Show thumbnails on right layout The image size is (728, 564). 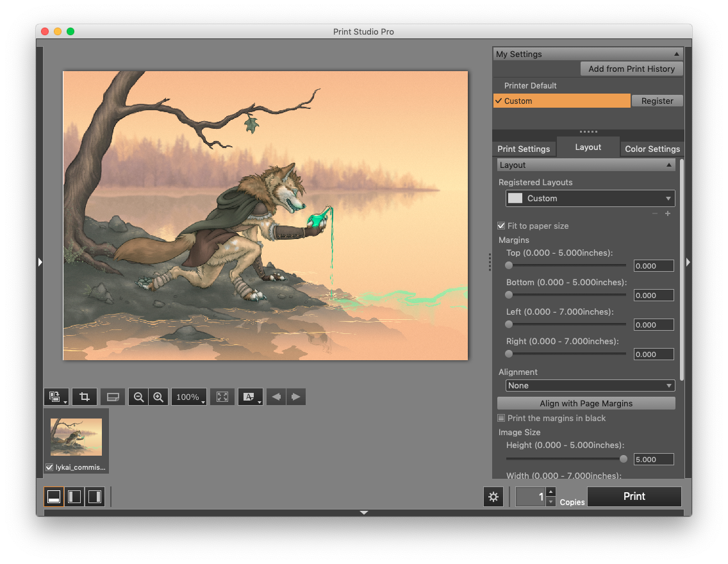[x=95, y=497]
